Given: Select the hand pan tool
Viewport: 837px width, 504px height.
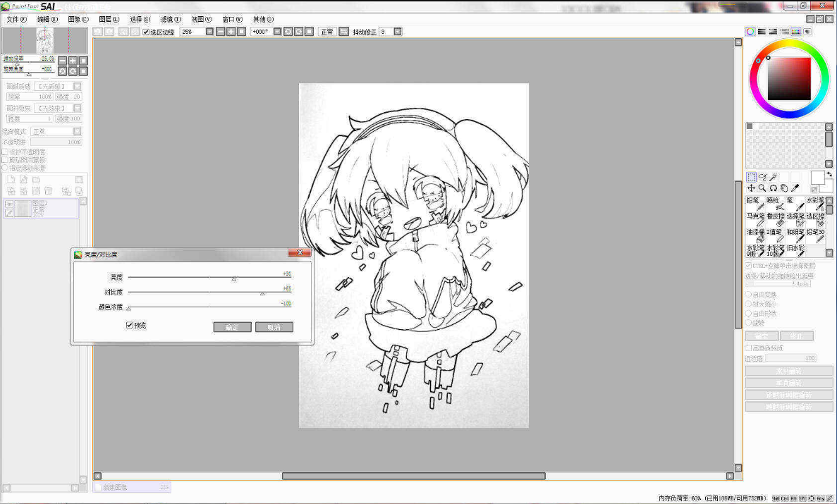Looking at the screenshot, I should click(784, 188).
